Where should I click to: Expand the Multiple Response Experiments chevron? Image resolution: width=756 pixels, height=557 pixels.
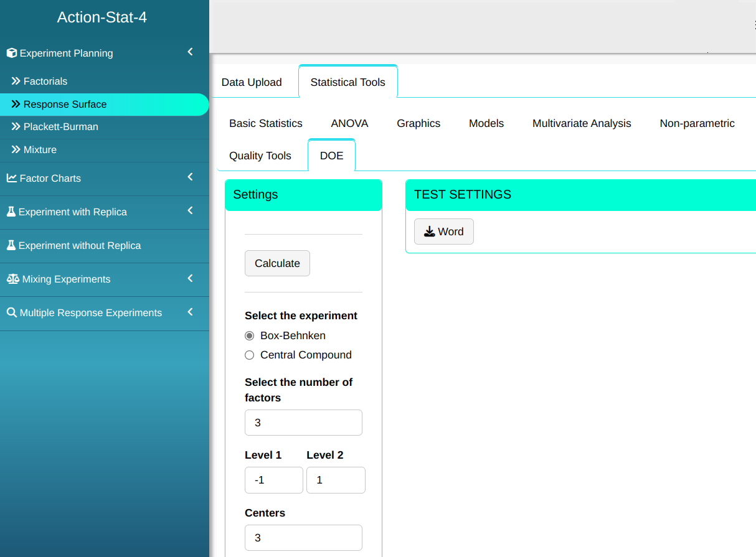(x=191, y=312)
